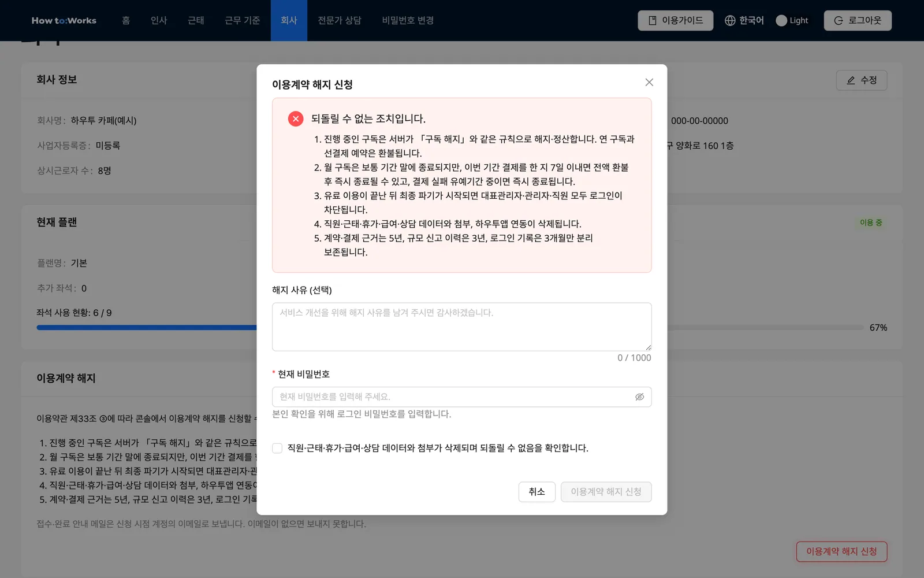Open the 비밀번호 변경 menu
Viewport: 924px width, 578px height.
(408, 20)
